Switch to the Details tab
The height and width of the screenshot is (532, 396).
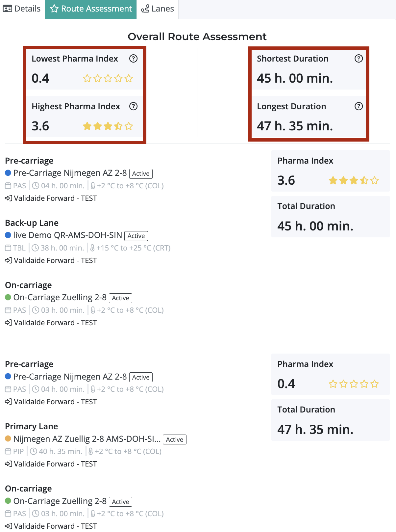click(22, 9)
